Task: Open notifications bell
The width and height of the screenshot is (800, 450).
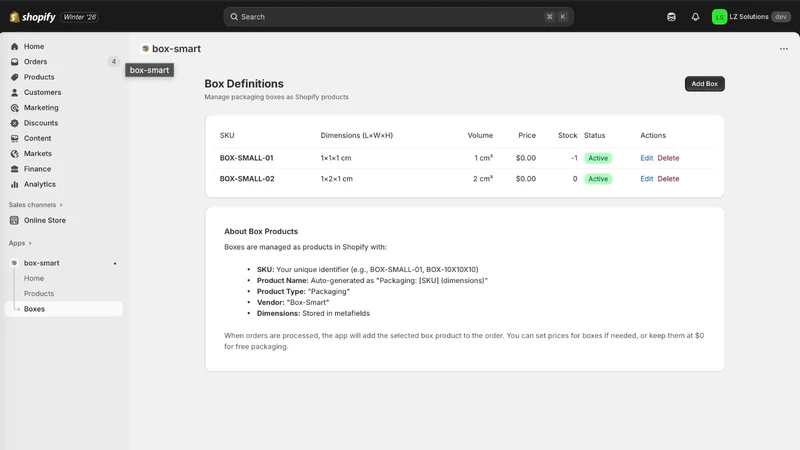Action: (x=695, y=17)
